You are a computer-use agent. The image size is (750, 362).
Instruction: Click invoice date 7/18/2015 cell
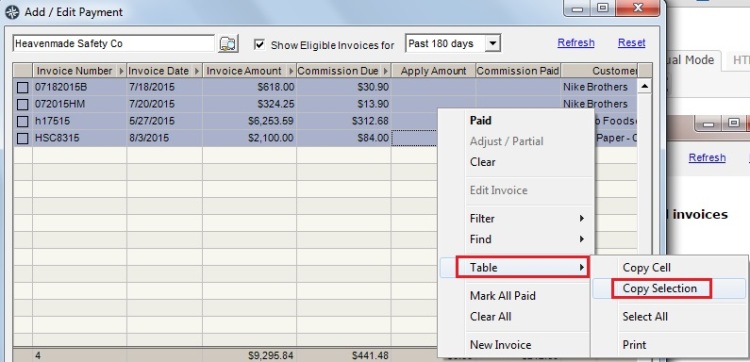point(165,88)
